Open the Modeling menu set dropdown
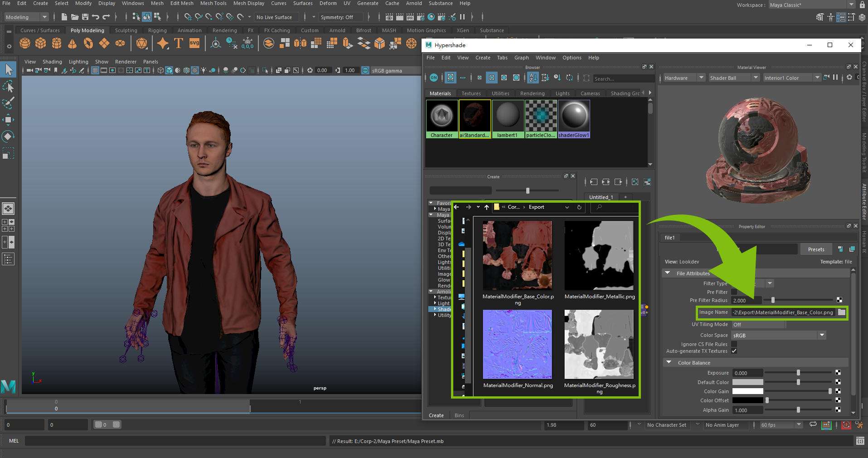 coord(26,17)
